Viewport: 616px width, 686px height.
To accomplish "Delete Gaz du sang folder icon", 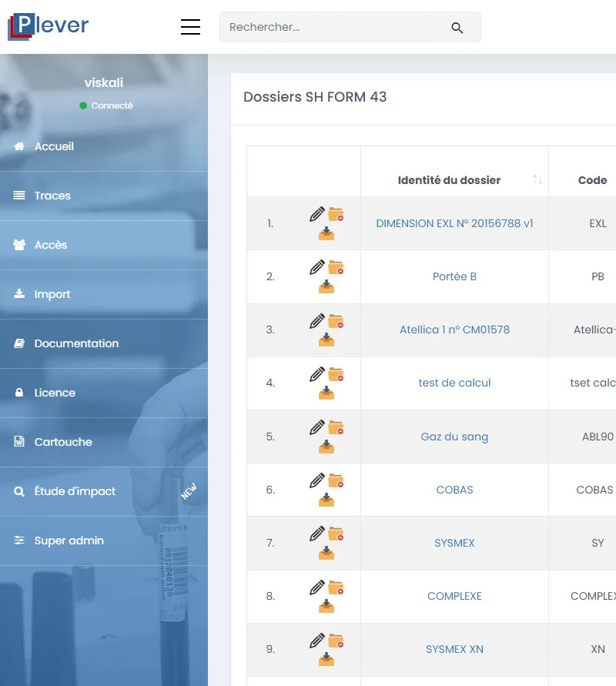I will tap(336, 427).
